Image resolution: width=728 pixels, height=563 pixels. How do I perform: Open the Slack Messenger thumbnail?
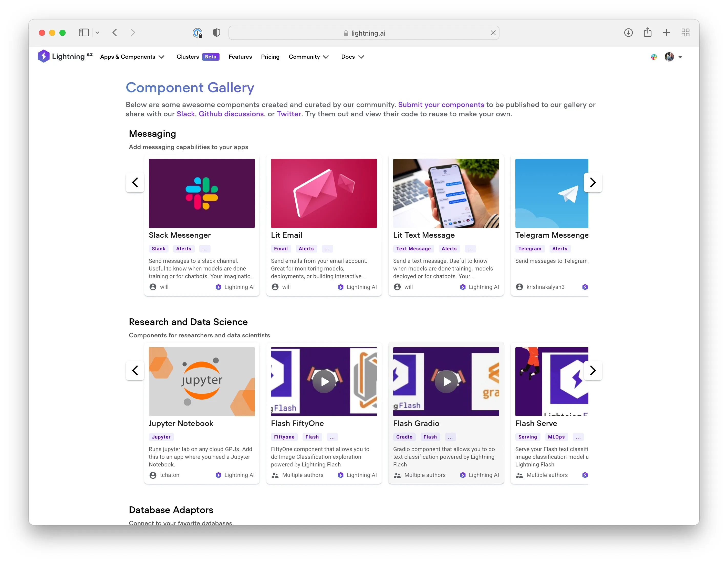[202, 193]
